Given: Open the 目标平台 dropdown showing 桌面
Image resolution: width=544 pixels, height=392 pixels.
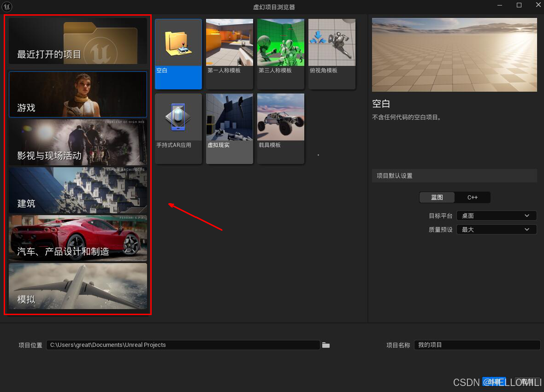Looking at the screenshot, I should 497,216.
